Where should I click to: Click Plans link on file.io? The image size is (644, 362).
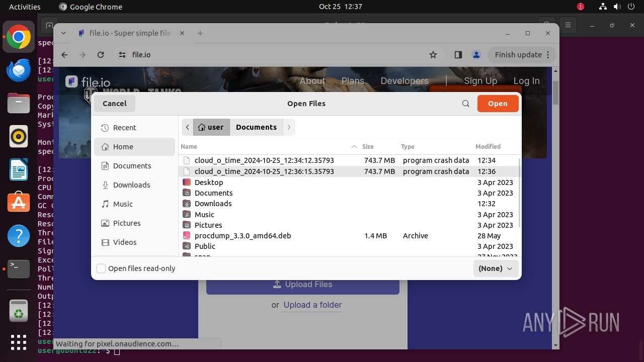click(353, 81)
